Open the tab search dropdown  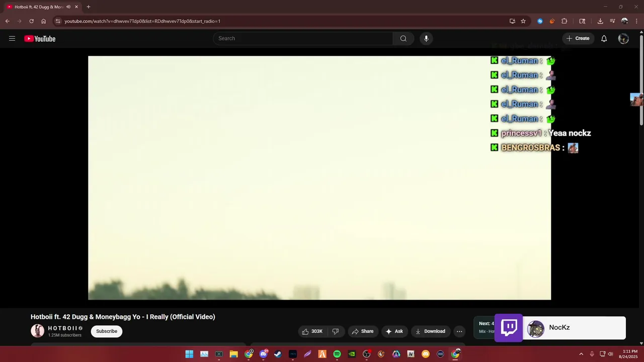tap(582, 21)
